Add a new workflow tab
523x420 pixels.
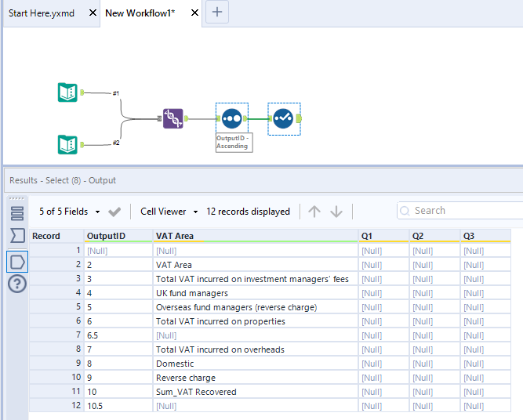(x=217, y=13)
